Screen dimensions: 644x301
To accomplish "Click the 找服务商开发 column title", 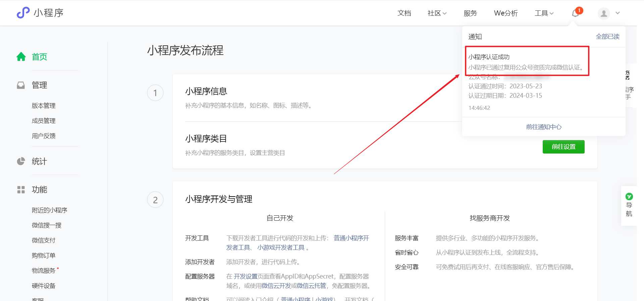I will coord(490,218).
